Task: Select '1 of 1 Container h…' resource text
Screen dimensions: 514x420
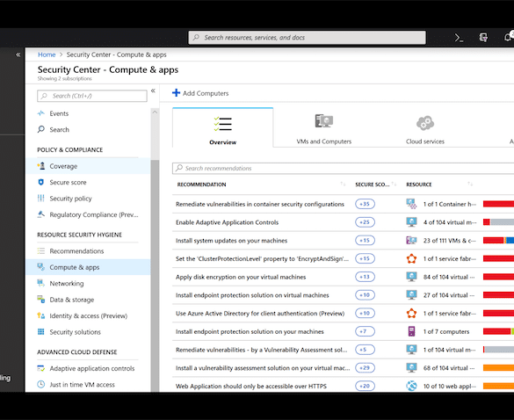Action: [x=450, y=204]
